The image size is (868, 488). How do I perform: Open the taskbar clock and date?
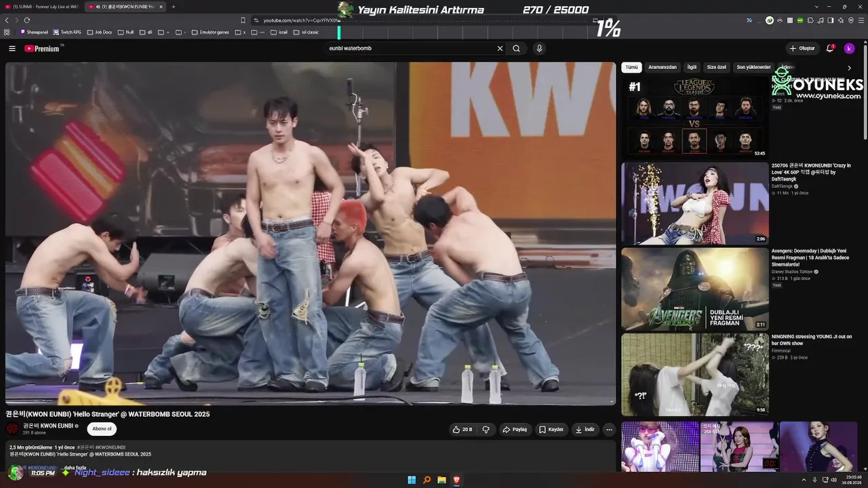click(x=852, y=480)
